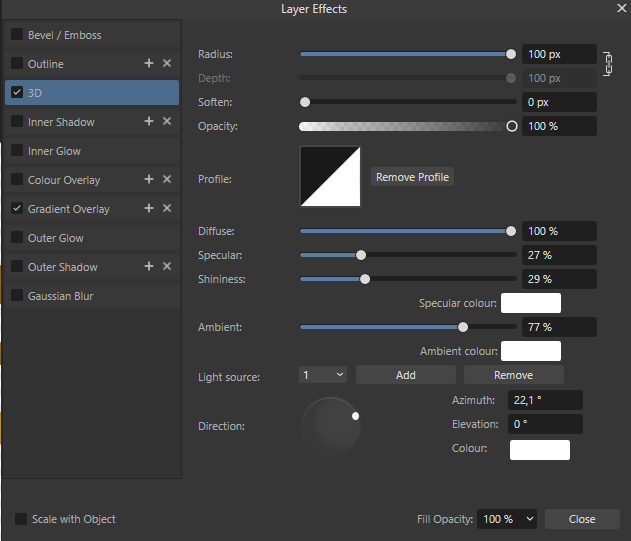Click the Opacity slider handle
The image size is (631, 541).
(511, 126)
